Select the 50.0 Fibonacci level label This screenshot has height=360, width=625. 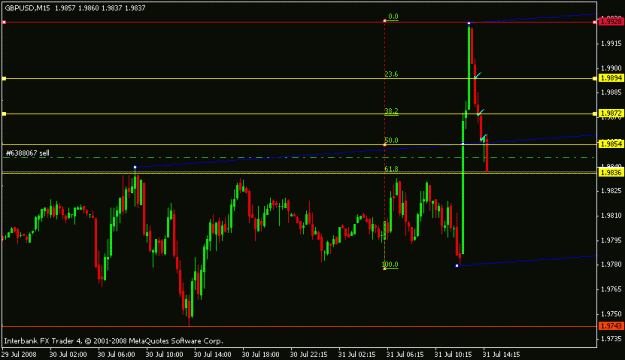tap(391, 140)
